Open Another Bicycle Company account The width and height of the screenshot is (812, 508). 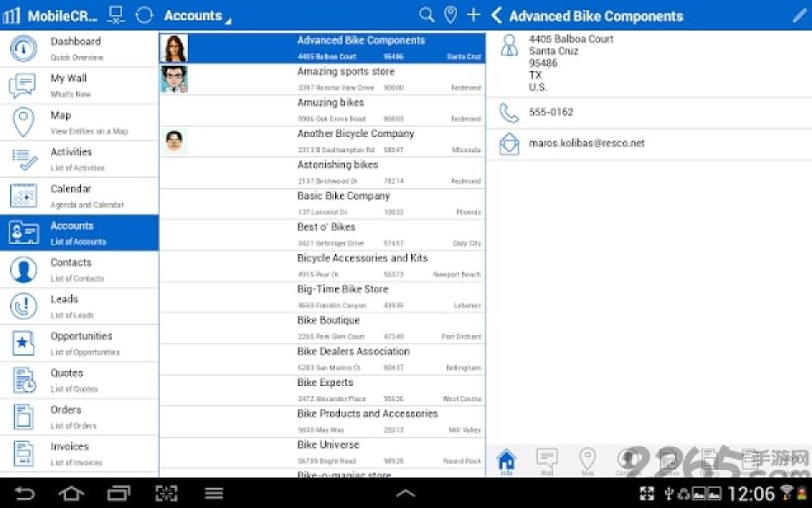[x=322, y=141]
